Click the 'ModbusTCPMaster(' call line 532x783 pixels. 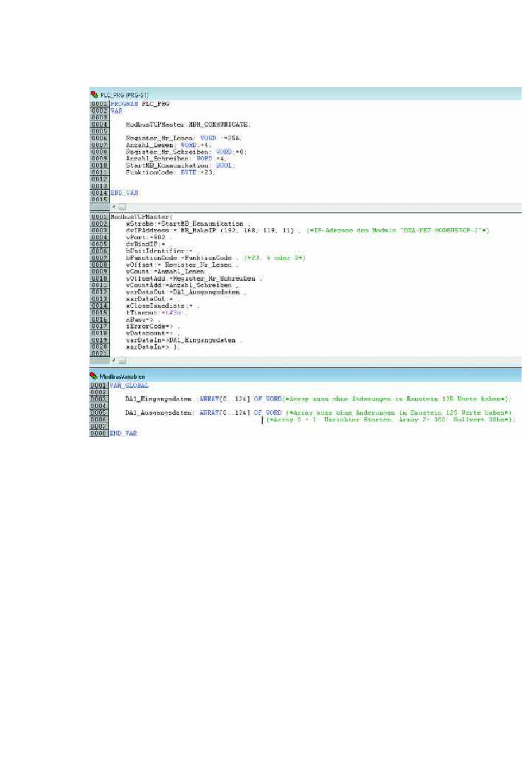[142, 217]
